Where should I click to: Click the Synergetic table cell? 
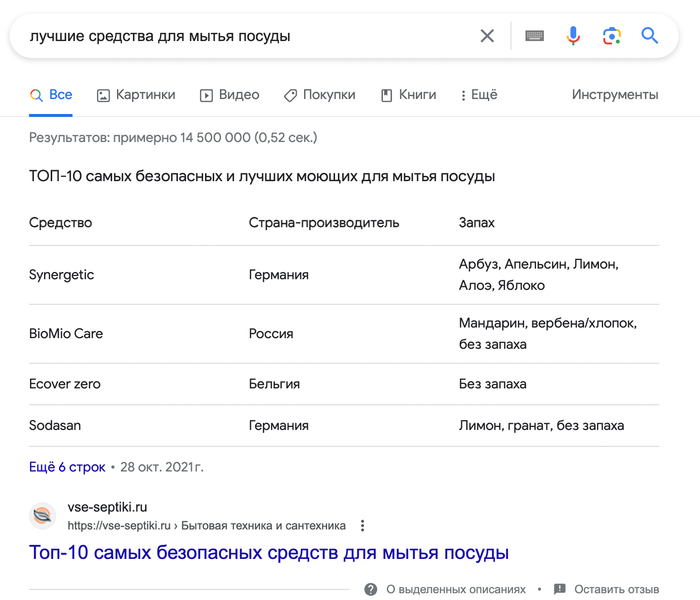pos(61,275)
